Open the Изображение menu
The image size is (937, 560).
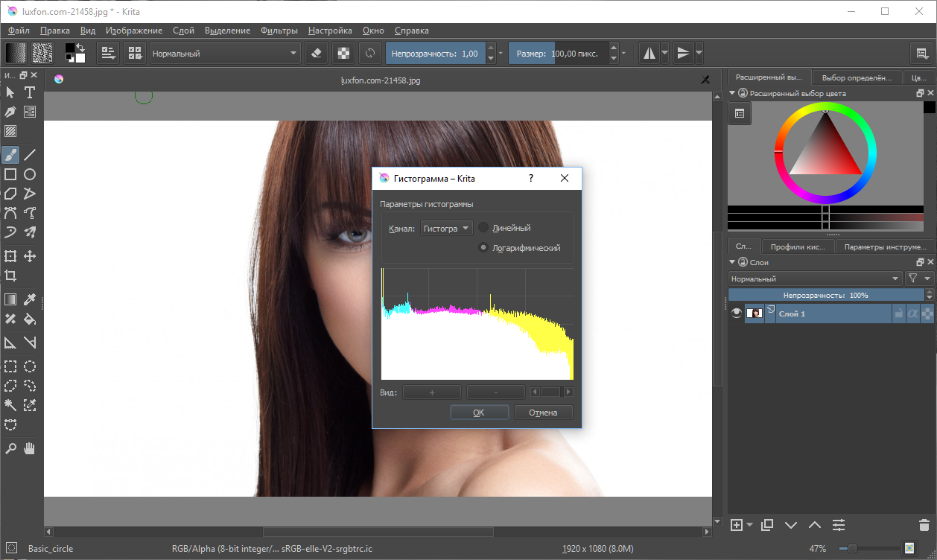click(x=134, y=31)
